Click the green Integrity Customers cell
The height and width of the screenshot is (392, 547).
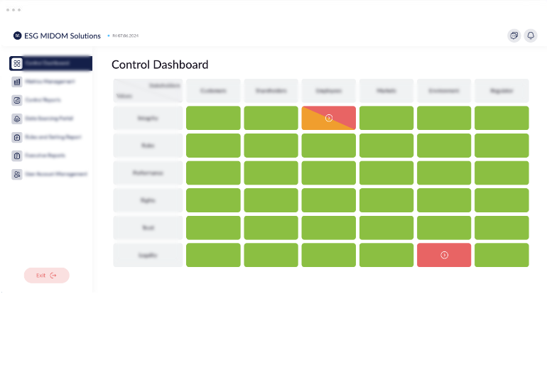coord(213,118)
